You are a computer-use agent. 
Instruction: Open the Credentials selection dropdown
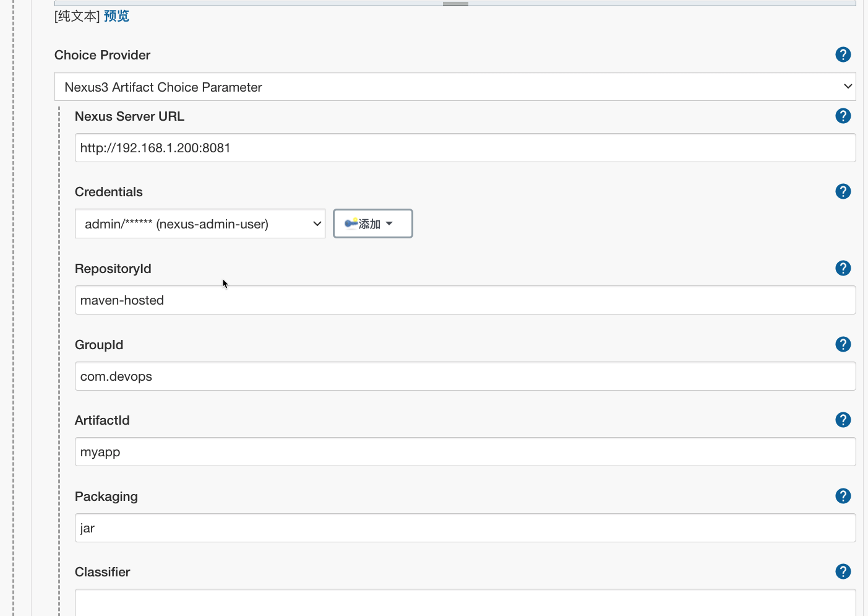coord(200,223)
